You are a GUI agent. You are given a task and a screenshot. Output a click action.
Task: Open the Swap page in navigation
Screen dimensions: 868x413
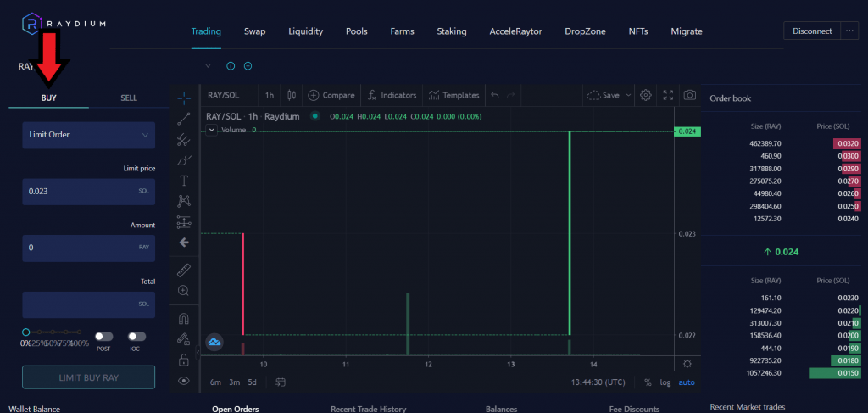254,31
